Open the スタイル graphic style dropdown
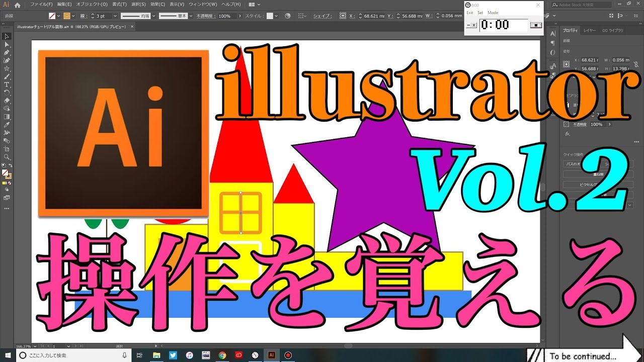The height and width of the screenshot is (362, 644). click(x=277, y=16)
